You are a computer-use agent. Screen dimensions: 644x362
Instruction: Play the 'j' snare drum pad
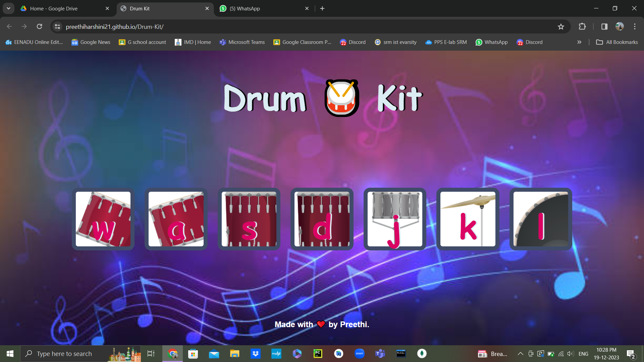[395, 219]
